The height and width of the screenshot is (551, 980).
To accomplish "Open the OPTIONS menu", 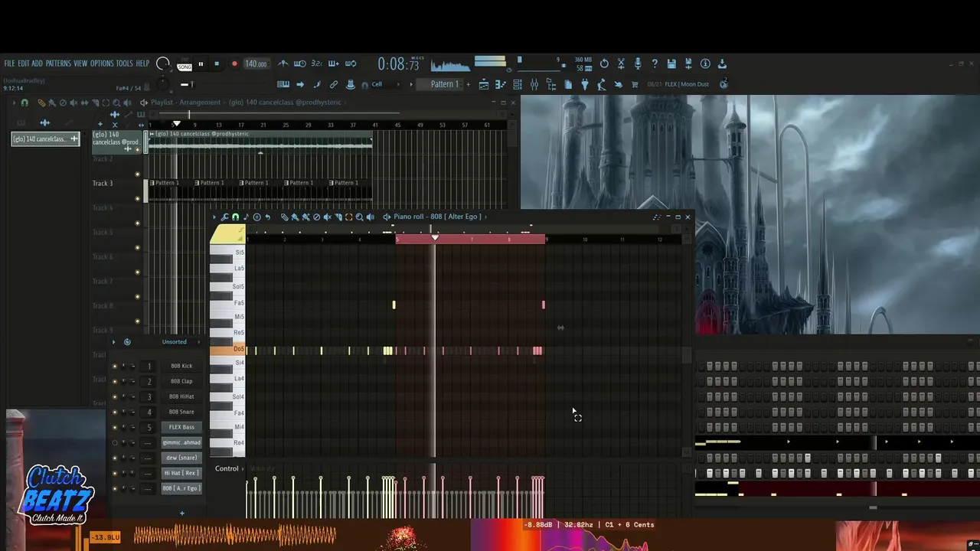I will click(x=102, y=64).
